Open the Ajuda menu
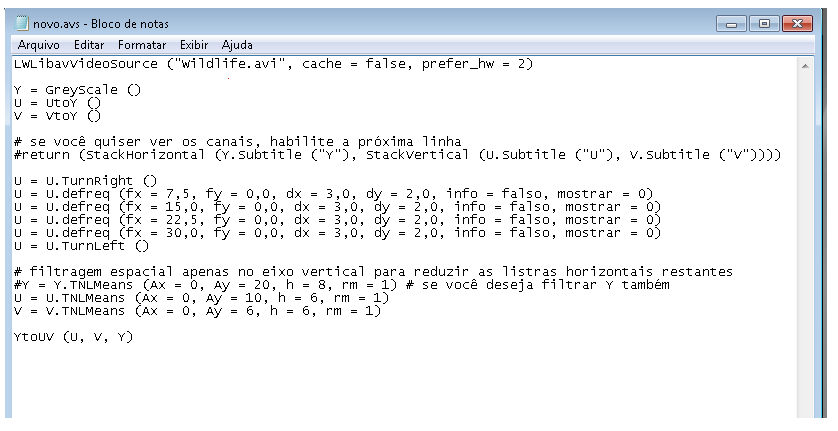 click(237, 45)
